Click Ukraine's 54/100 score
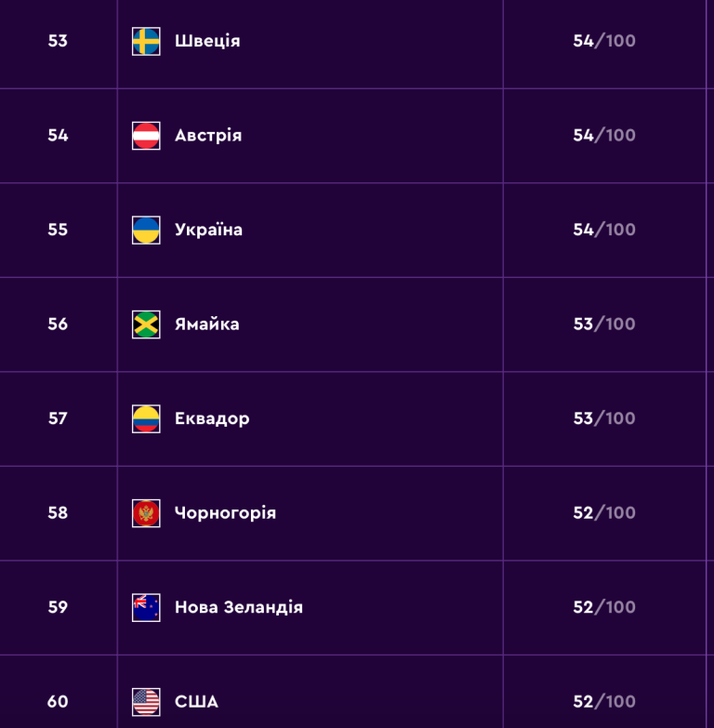 pos(604,230)
